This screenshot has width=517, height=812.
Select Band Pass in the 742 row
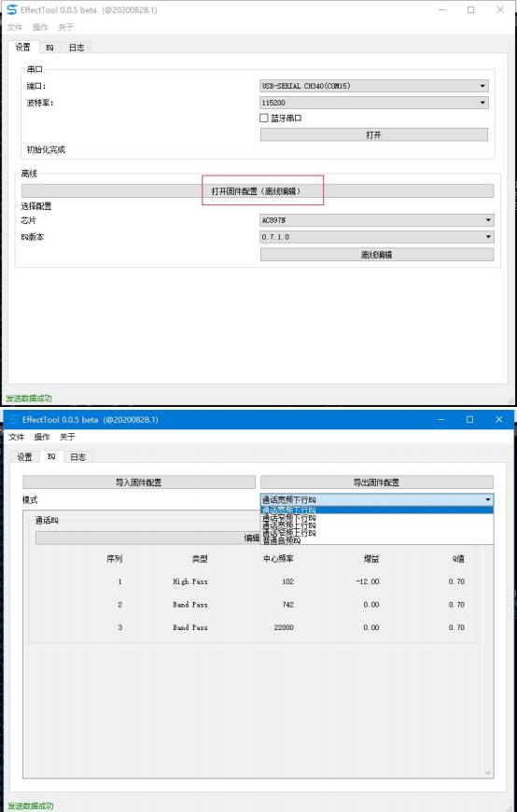[x=190, y=605]
